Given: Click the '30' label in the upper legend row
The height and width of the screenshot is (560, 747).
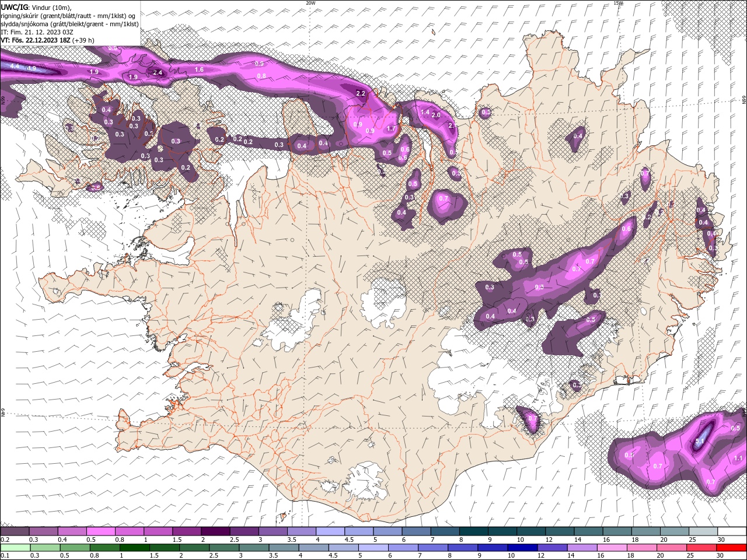Looking at the screenshot, I should [x=721, y=540].
